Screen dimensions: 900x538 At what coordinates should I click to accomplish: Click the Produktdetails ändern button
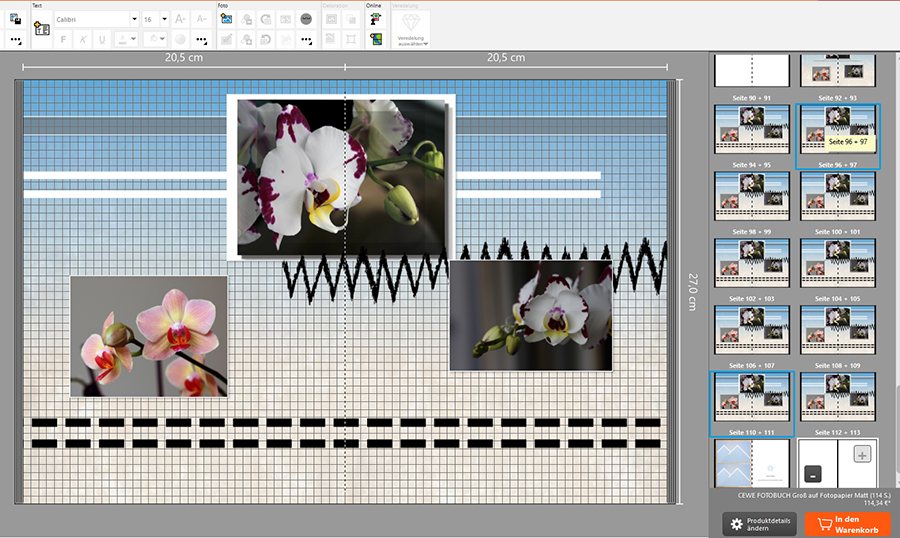(x=760, y=524)
